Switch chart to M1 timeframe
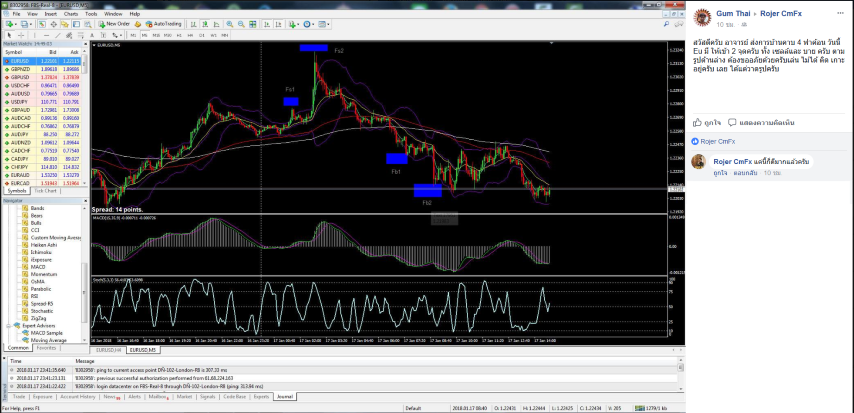This screenshot has height=413, width=854. click(133, 35)
